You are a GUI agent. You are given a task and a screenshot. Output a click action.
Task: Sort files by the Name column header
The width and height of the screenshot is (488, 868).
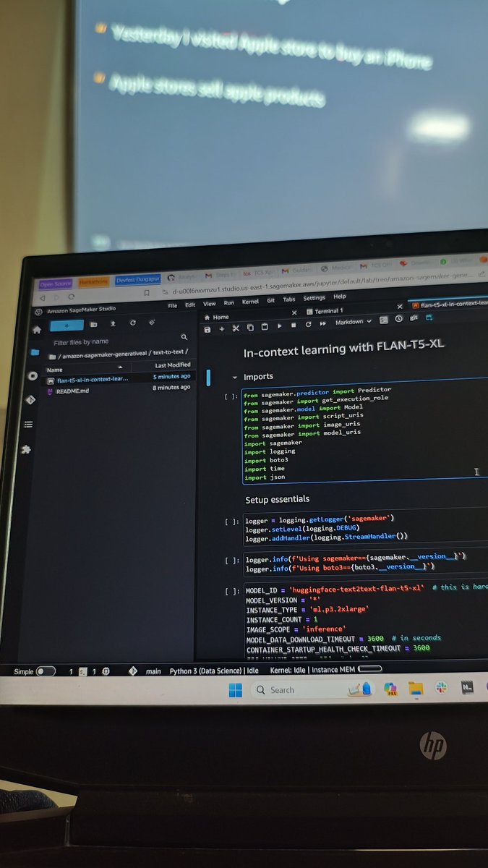tap(55, 369)
